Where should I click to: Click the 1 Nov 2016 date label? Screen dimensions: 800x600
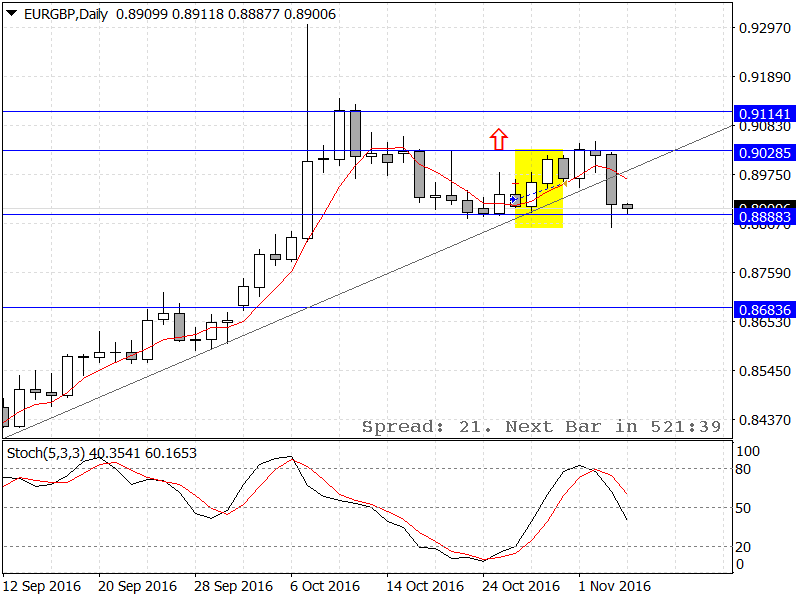(x=614, y=586)
